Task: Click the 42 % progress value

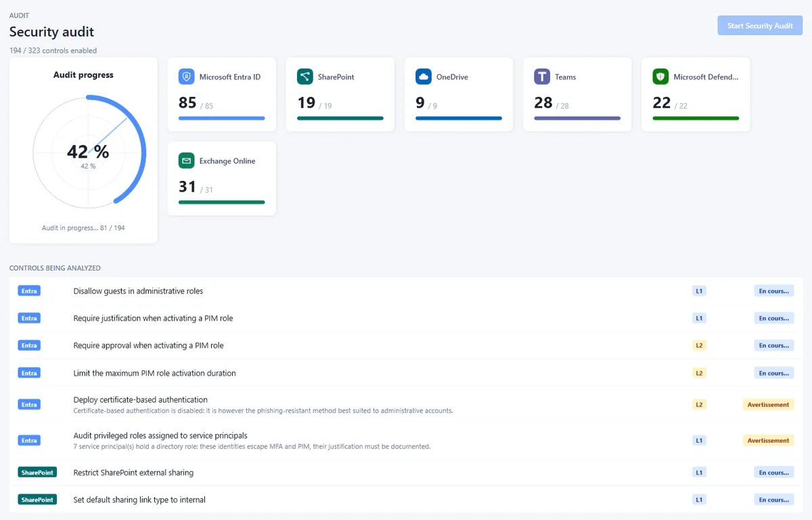Action: [88, 152]
